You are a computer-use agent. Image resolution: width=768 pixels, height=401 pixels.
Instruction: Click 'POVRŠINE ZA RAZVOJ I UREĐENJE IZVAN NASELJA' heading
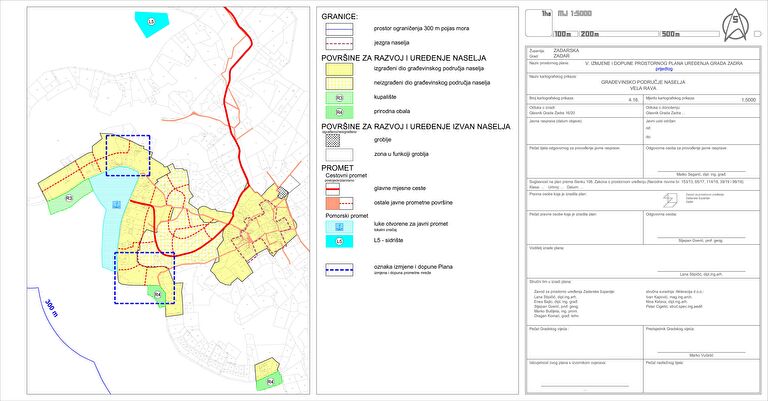pyautogui.click(x=416, y=126)
